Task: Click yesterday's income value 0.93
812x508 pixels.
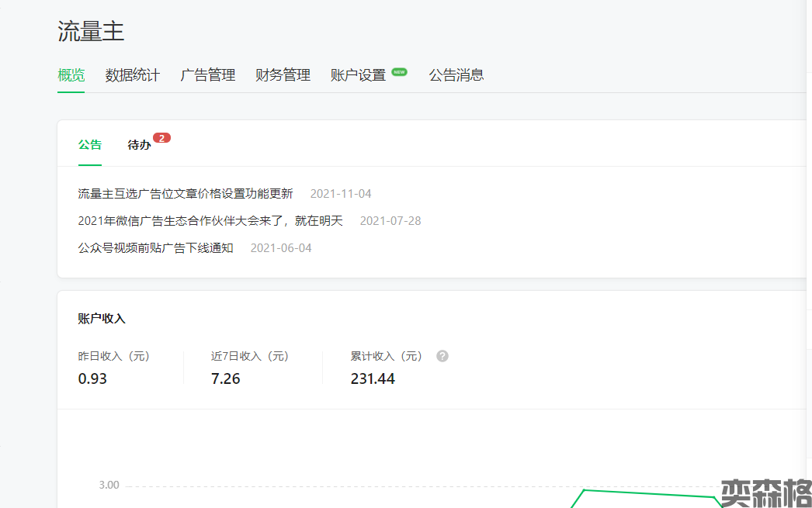Action: pos(93,379)
